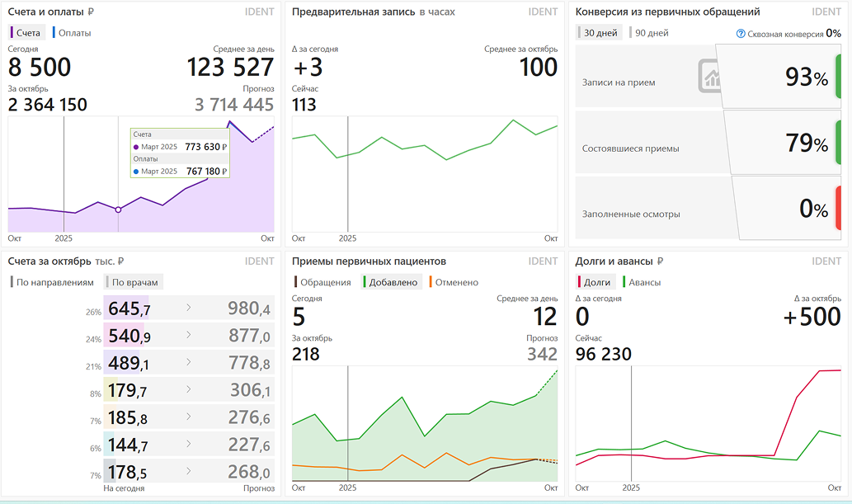Expand the 178,5 row chevron

pos(188,473)
